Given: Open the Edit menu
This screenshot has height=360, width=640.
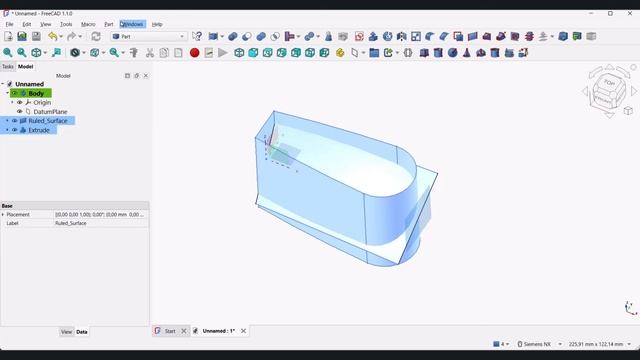Looking at the screenshot, I should 27,24.
